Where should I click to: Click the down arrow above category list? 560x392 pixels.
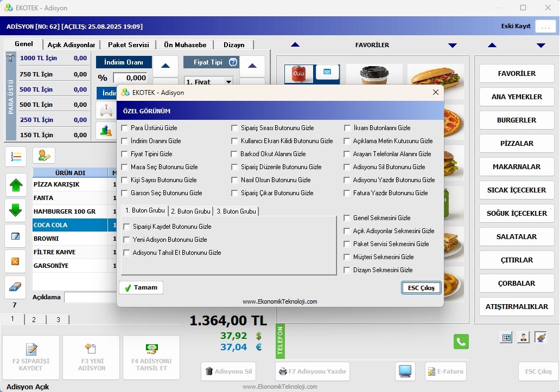point(541,46)
